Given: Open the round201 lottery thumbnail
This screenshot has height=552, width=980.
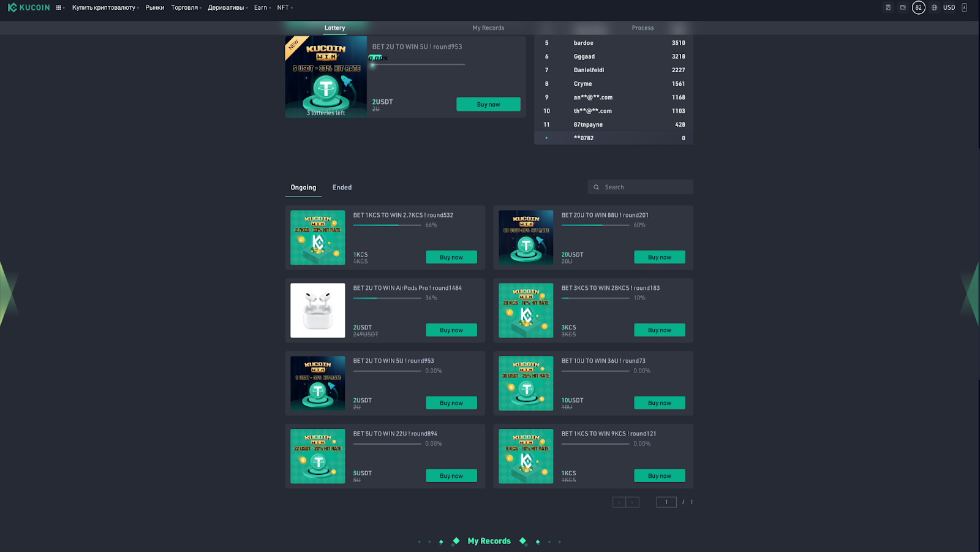Looking at the screenshot, I should click(526, 238).
